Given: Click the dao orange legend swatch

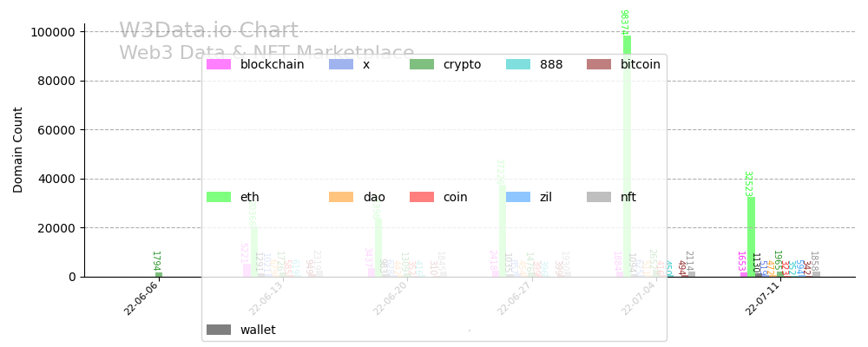Looking at the screenshot, I should pyautogui.click(x=341, y=197).
